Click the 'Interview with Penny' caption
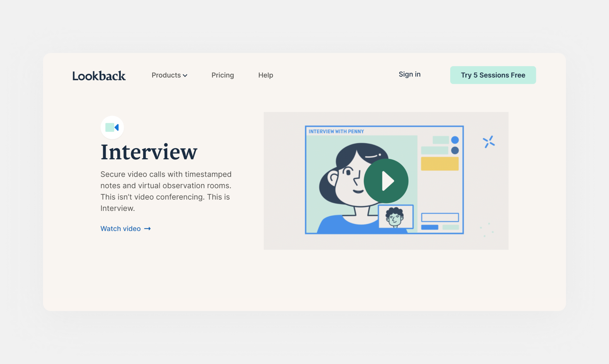Viewport: 609px width, 364px height. coord(336,131)
